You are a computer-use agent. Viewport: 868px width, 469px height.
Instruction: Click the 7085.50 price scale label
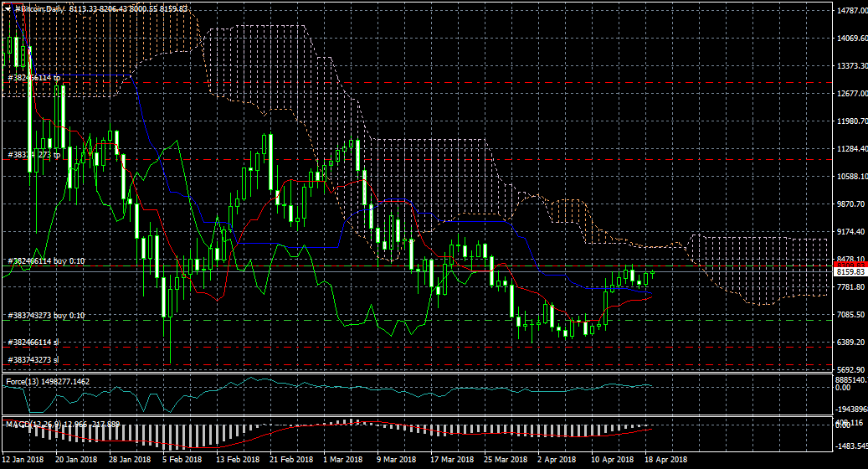click(850, 315)
